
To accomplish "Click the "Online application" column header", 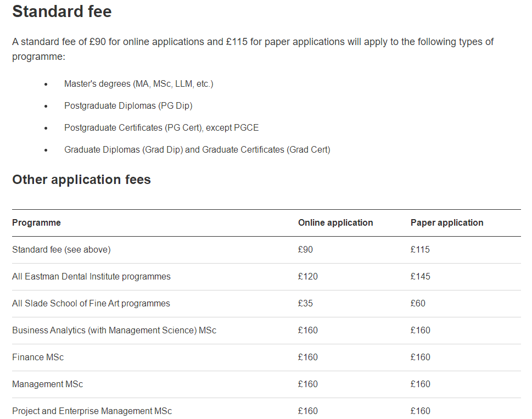I will 335,223.
